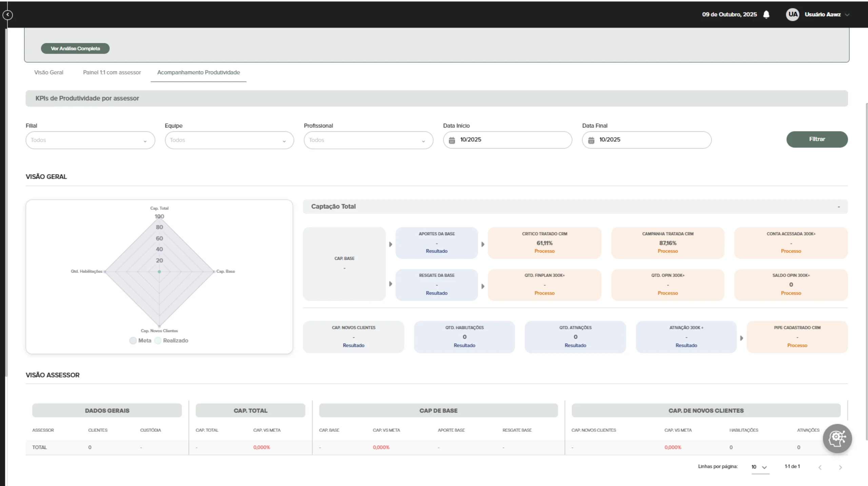The height and width of the screenshot is (486, 868).
Task: Click the Data Início calendar icon
Action: point(452,140)
